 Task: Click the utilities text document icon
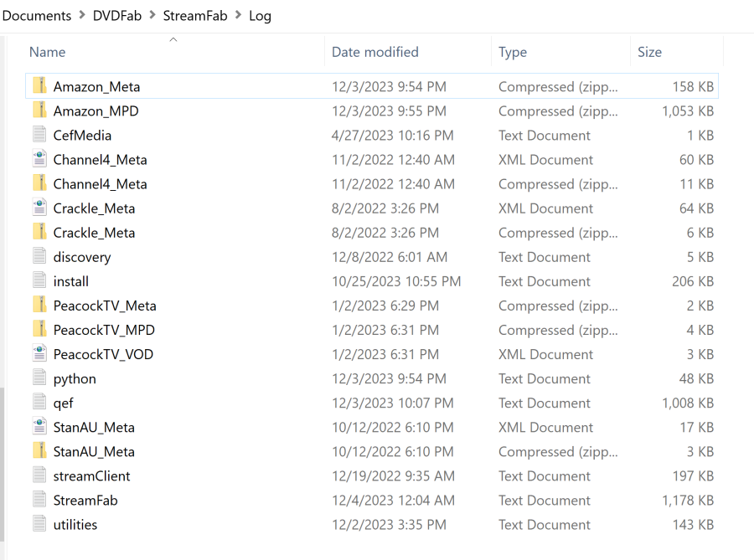[39, 524]
